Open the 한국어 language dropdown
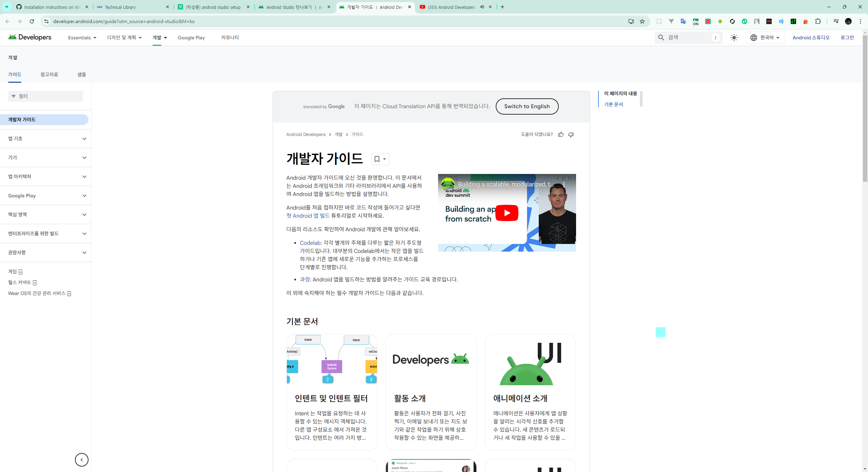 point(765,38)
